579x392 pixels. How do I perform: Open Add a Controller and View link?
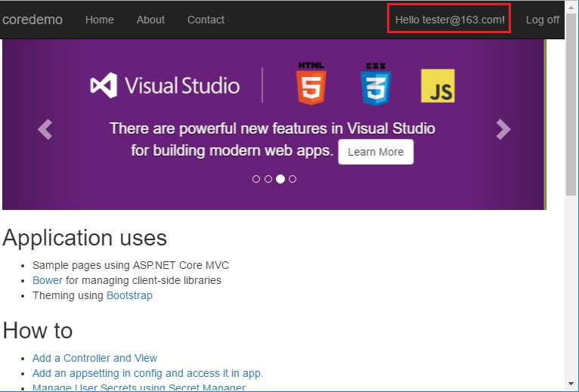[94, 358]
